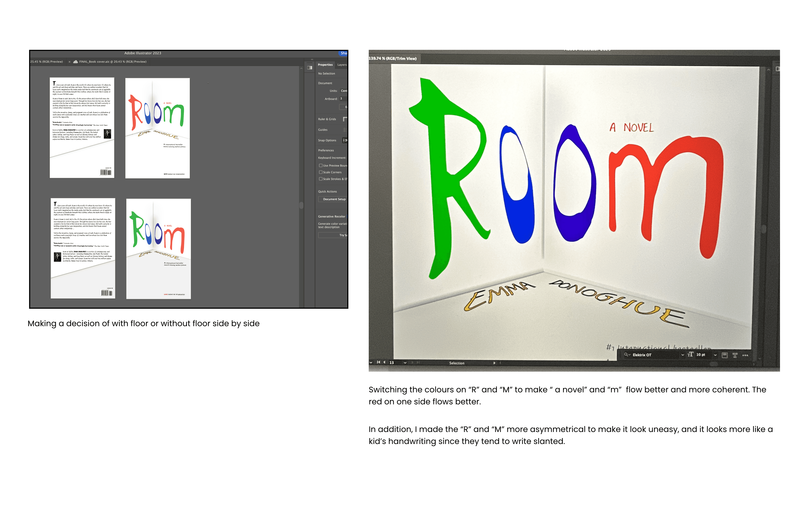Click the area type options icon in the type bar
808x532 pixels.
[x=725, y=355]
